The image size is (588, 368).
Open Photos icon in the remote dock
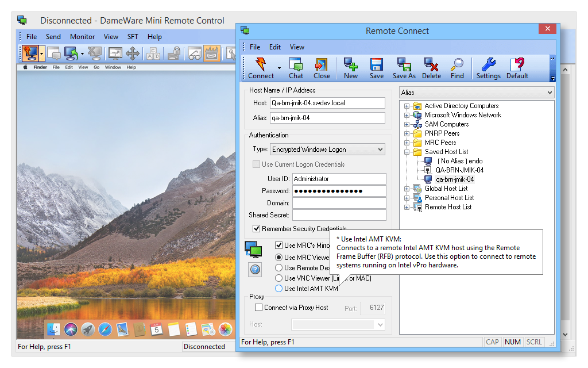tap(225, 329)
